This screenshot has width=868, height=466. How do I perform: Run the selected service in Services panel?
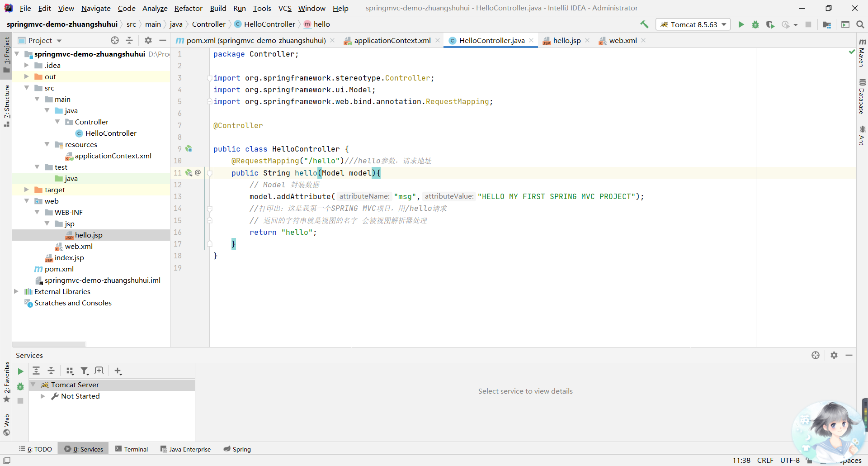[x=20, y=371]
